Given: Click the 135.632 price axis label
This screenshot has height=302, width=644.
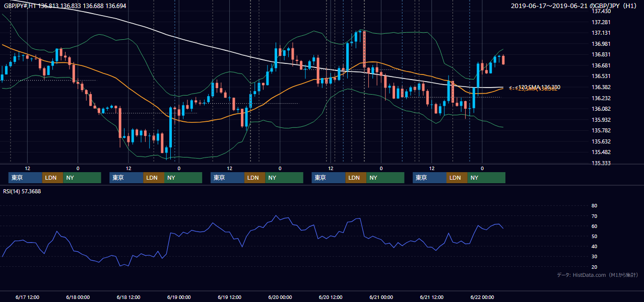Looking at the screenshot, I should (602, 141).
